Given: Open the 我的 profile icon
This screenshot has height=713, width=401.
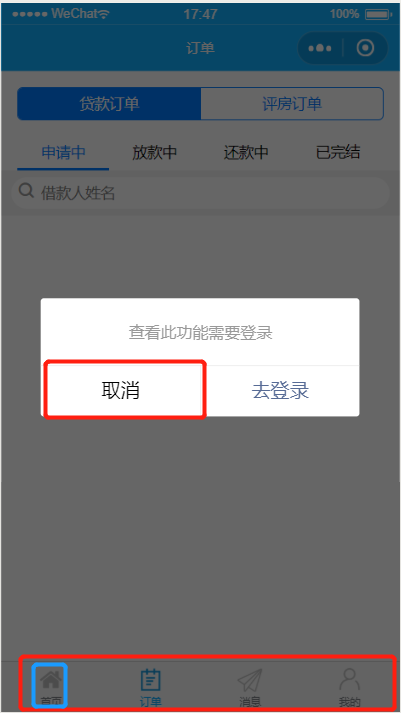Looking at the screenshot, I should 350,680.
